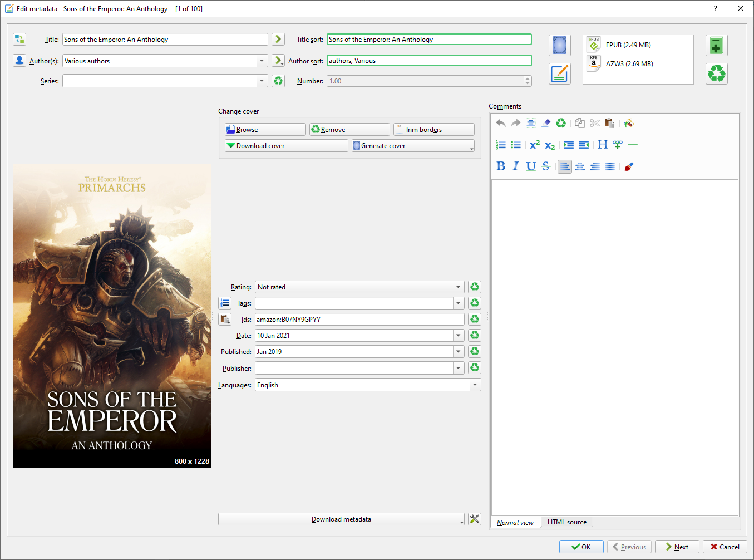754x560 pixels.
Task: Paste identifier from clipboard icon beside Ids
Action: point(225,320)
